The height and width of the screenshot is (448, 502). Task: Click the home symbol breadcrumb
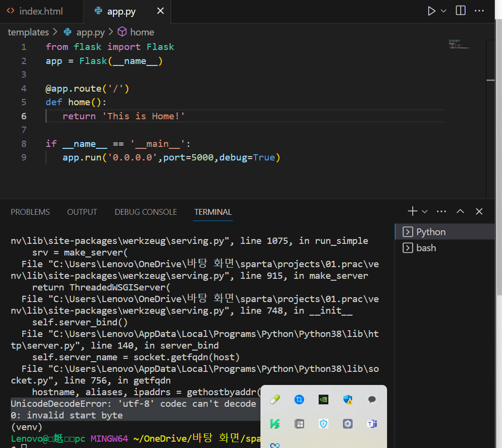[142, 32]
